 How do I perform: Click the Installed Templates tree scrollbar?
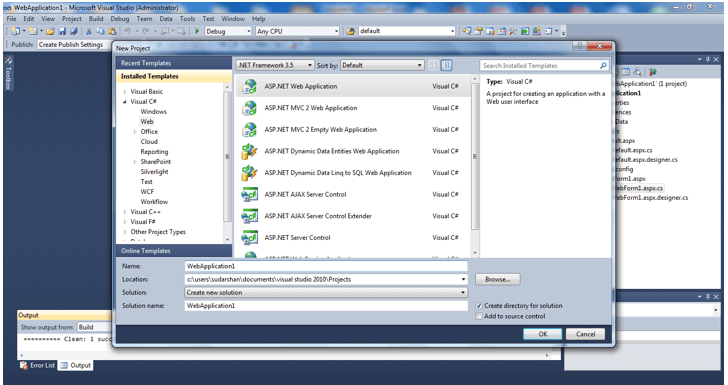227,163
